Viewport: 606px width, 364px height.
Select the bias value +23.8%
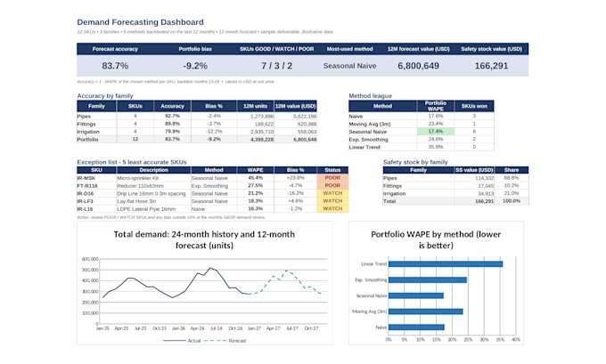[x=296, y=178]
